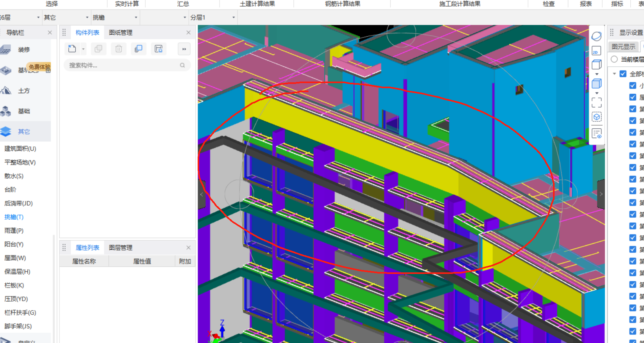Click the save component library icon

[158, 49]
